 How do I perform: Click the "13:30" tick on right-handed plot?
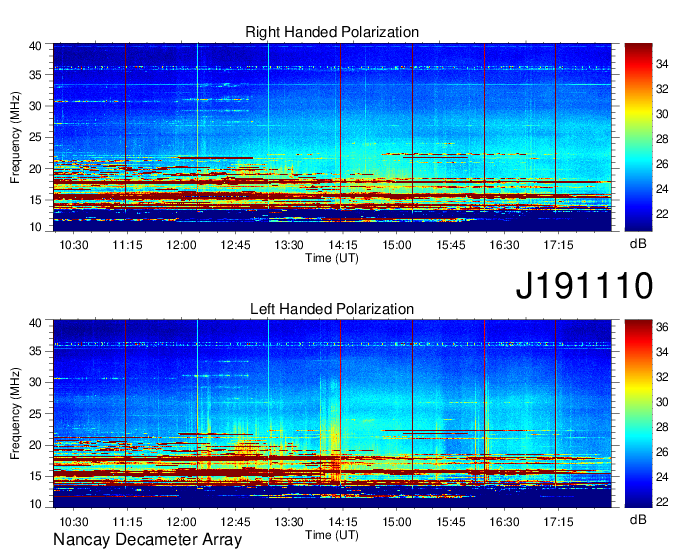[x=289, y=245]
